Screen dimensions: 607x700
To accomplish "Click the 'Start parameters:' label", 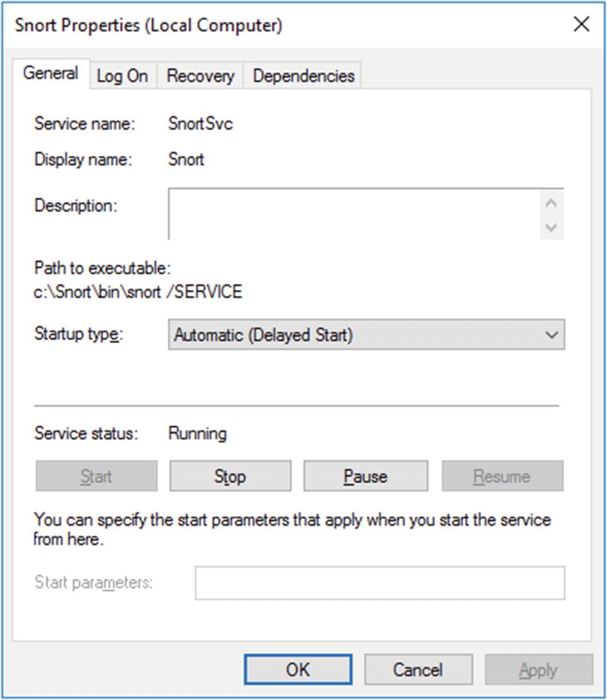I will pyautogui.click(x=94, y=583).
